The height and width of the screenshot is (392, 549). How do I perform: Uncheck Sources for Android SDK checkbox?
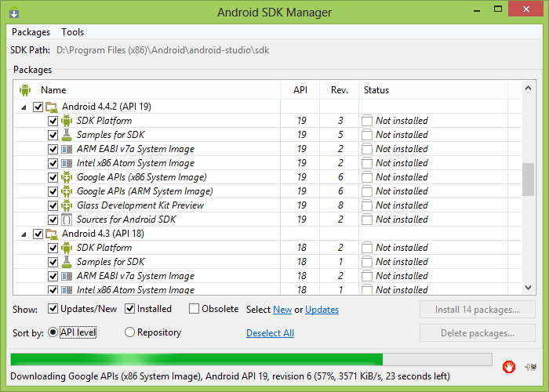[53, 220]
